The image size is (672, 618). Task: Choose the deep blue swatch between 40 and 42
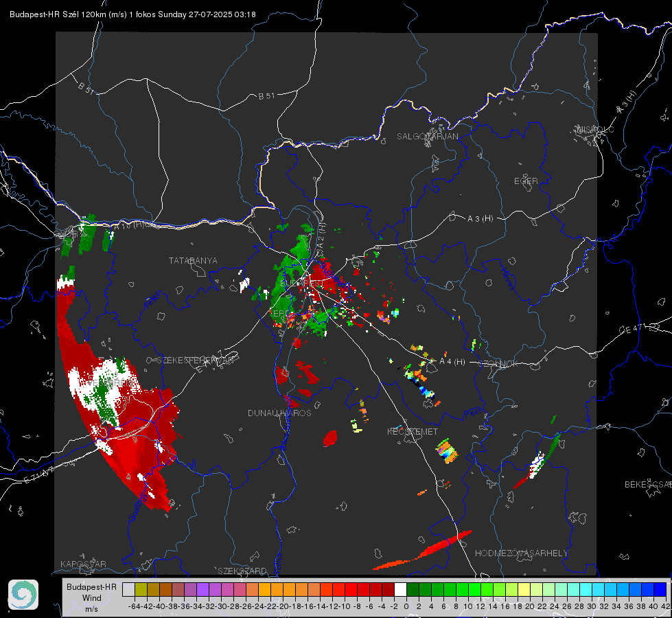click(x=660, y=590)
